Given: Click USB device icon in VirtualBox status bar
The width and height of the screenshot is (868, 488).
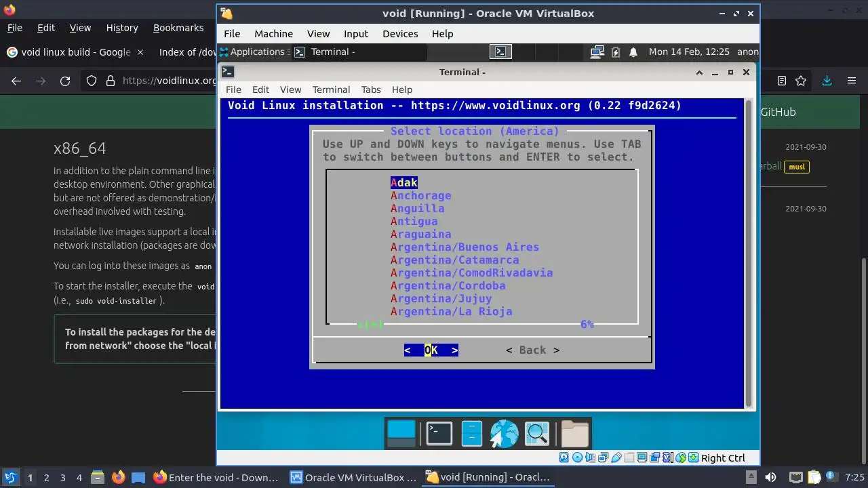Looking at the screenshot, I should pyautogui.click(x=616, y=458).
